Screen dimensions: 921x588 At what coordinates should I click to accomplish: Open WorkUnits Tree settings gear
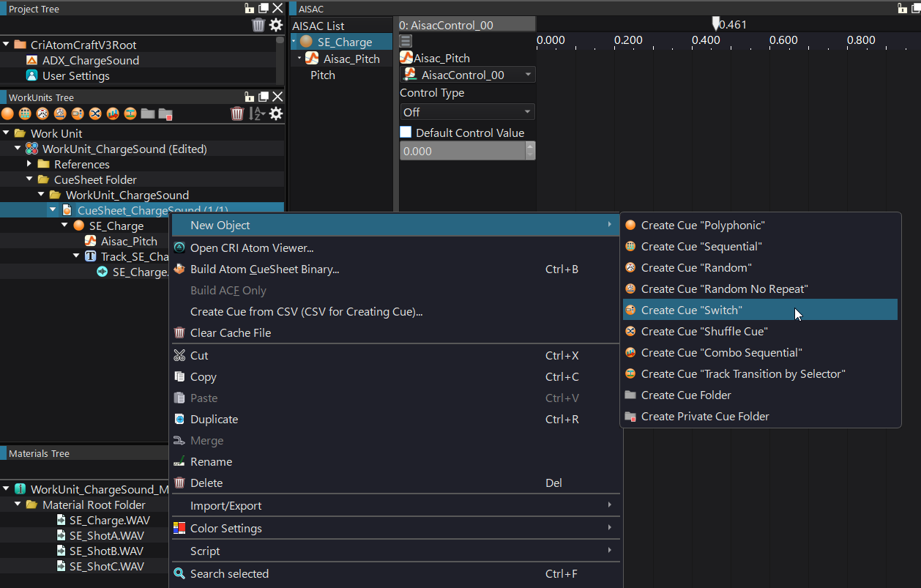pyautogui.click(x=276, y=113)
